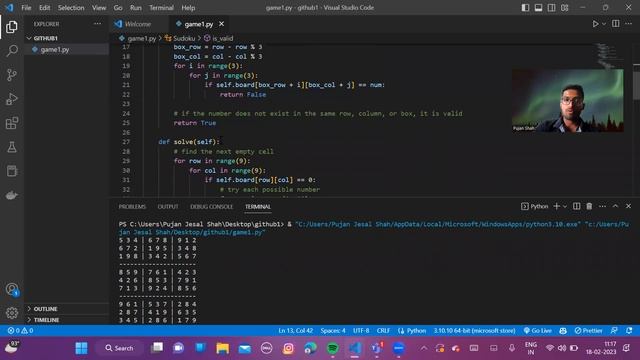
Task: Open the Run menu
Action: (x=136, y=8)
